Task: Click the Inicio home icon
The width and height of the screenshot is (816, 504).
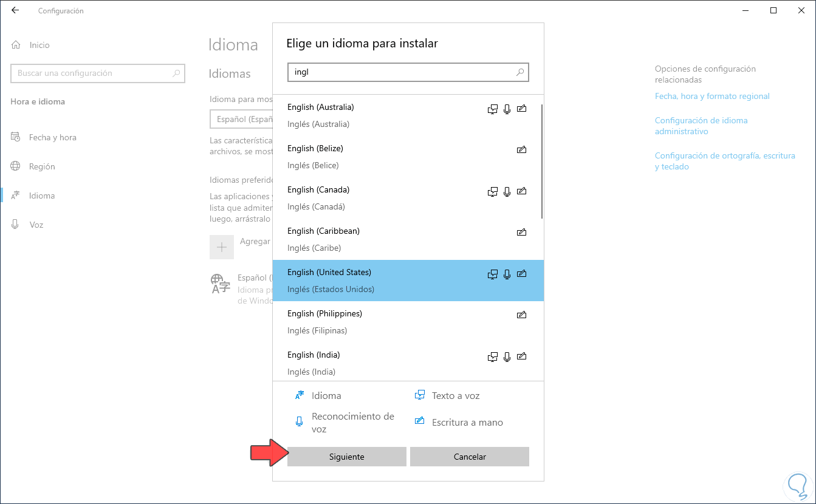Action: [x=16, y=45]
